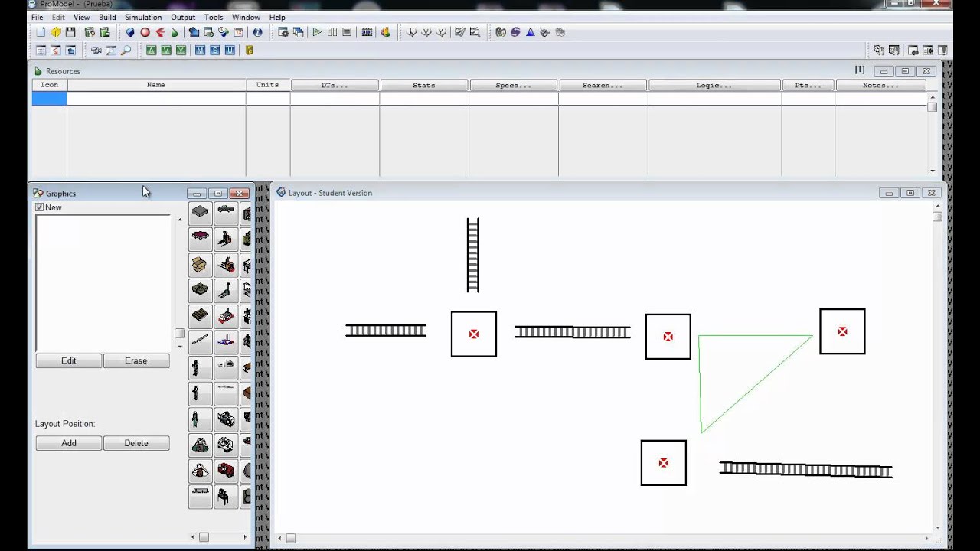The width and height of the screenshot is (980, 551).
Task: Open the Help menu
Action: [277, 17]
